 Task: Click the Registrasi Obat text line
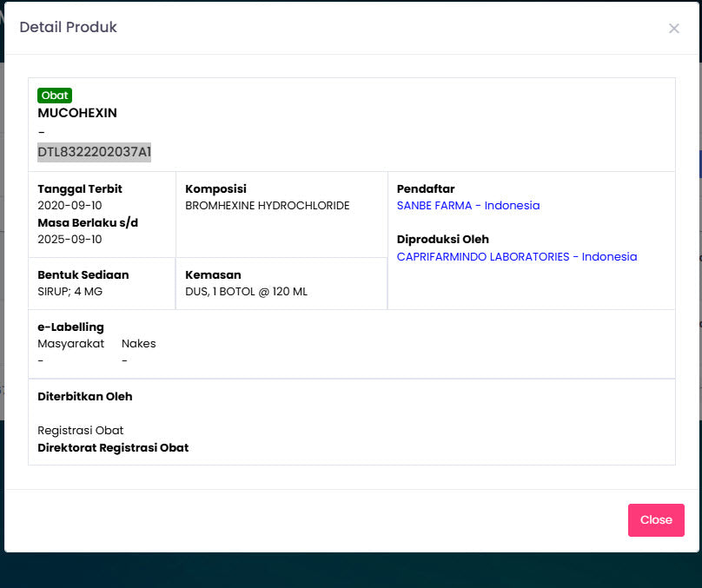(81, 431)
